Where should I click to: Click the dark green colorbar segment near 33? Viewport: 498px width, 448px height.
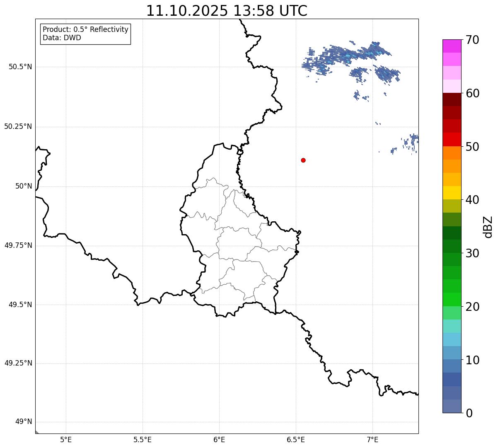pyautogui.click(x=452, y=233)
